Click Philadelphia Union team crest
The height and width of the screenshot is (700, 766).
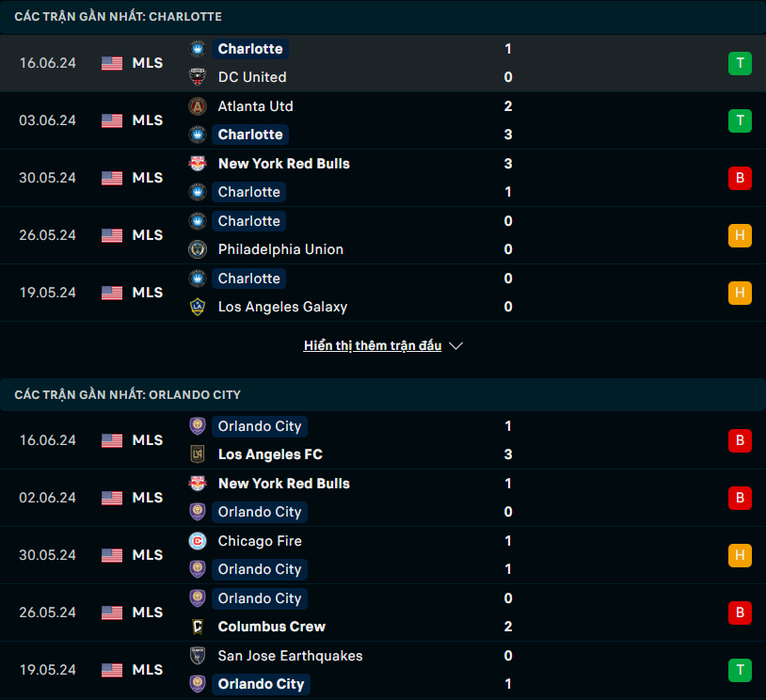(198, 249)
